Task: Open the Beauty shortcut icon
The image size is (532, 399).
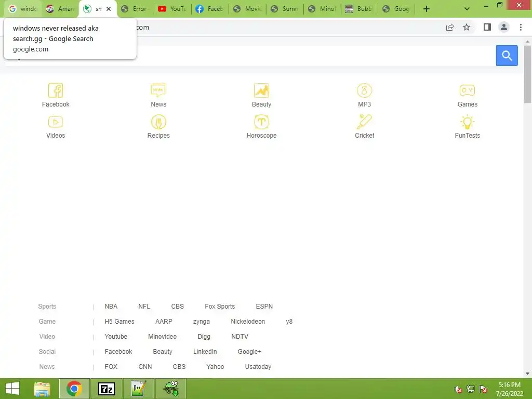Action: (261, 90)
